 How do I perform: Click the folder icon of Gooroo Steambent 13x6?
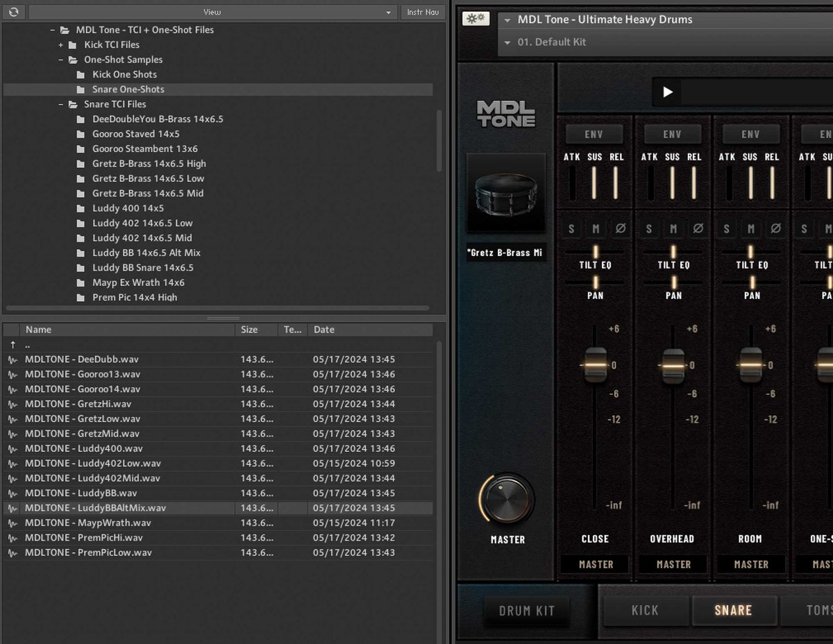tap(81, 149)
